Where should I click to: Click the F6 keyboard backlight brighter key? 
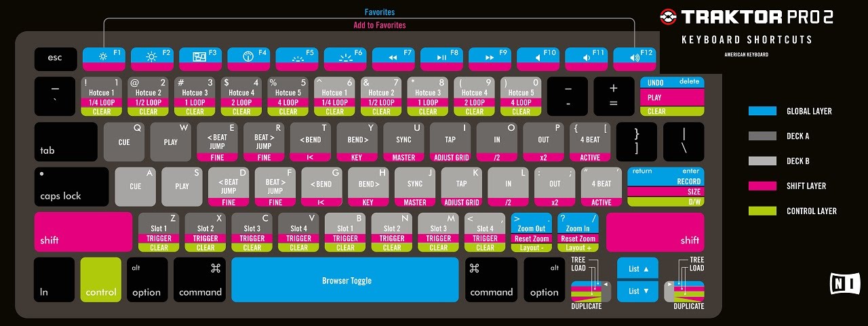(345, 59)
